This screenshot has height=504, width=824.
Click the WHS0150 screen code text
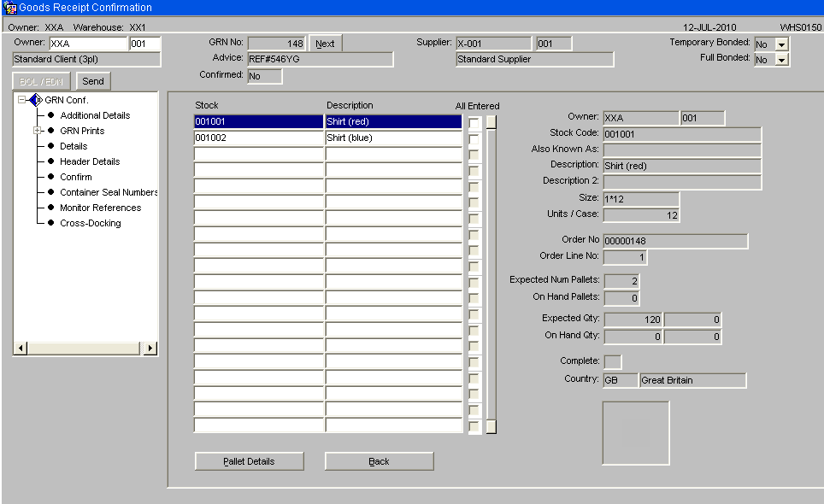800,27
